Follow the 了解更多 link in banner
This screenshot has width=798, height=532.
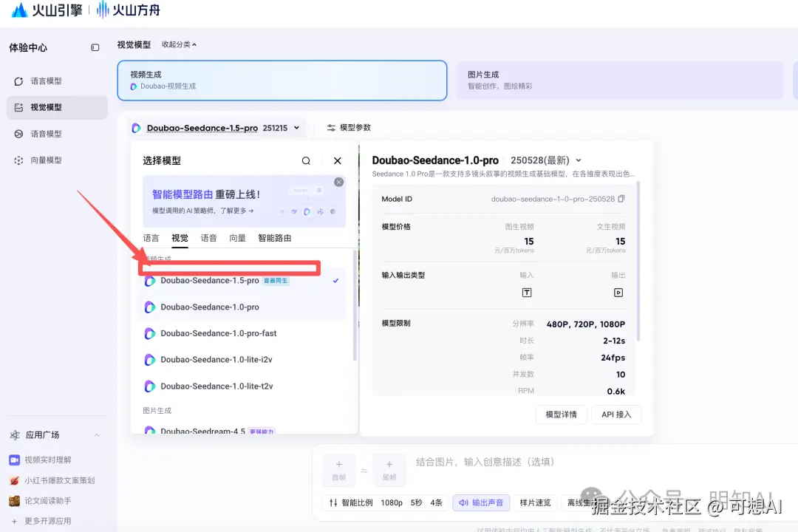pos(236,211)
